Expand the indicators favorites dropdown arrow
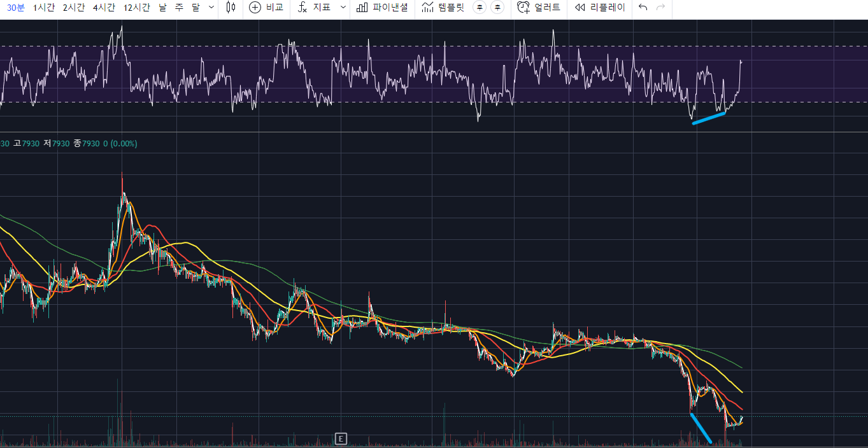The image size is (868, 448). pos(343,8)
